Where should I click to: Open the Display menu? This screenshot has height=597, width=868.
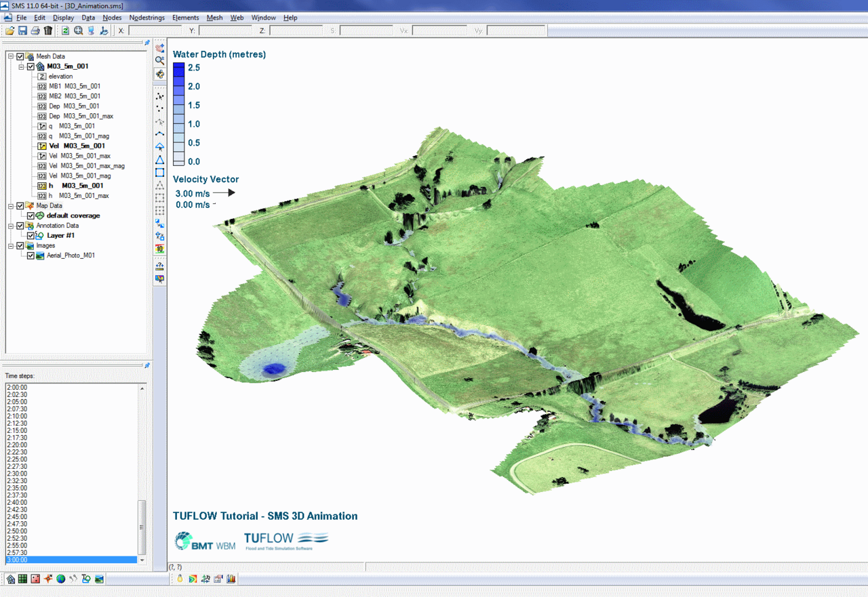[63, 18]
